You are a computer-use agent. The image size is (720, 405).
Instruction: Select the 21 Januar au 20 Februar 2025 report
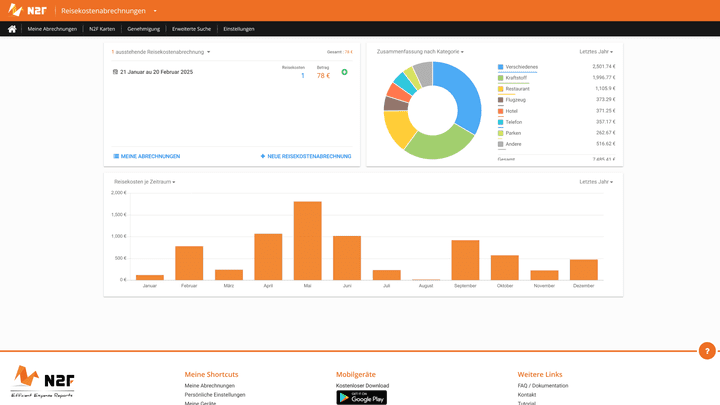pos(157,72)
